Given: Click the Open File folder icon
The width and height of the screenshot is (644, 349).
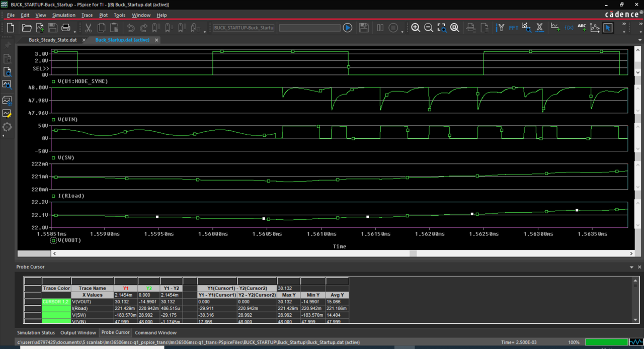Looking at the screenshot, I should [x=27, y=28].
